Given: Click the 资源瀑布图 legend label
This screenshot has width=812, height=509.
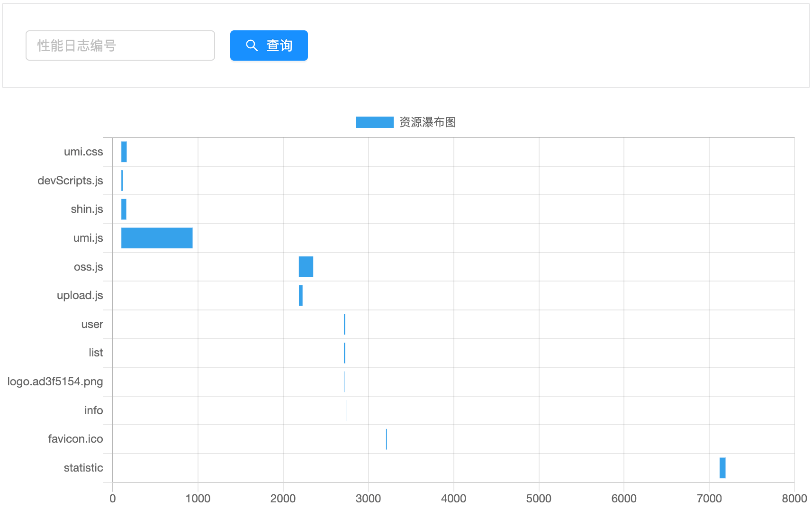Looking at the screenshot, I should click(428, 122).
